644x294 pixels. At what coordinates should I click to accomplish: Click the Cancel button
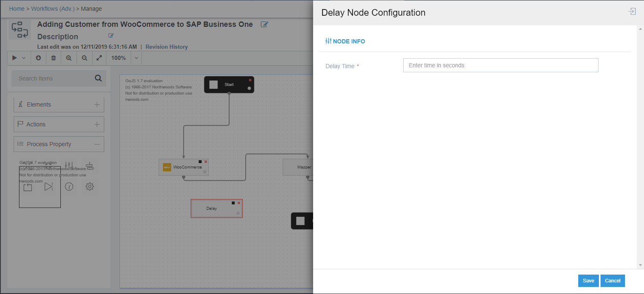pos(613,281)
